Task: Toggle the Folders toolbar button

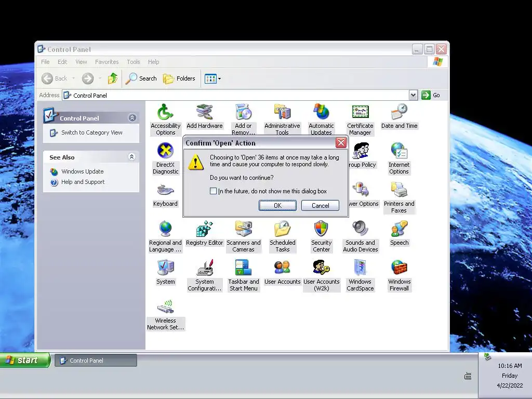Action: point(179,78)
